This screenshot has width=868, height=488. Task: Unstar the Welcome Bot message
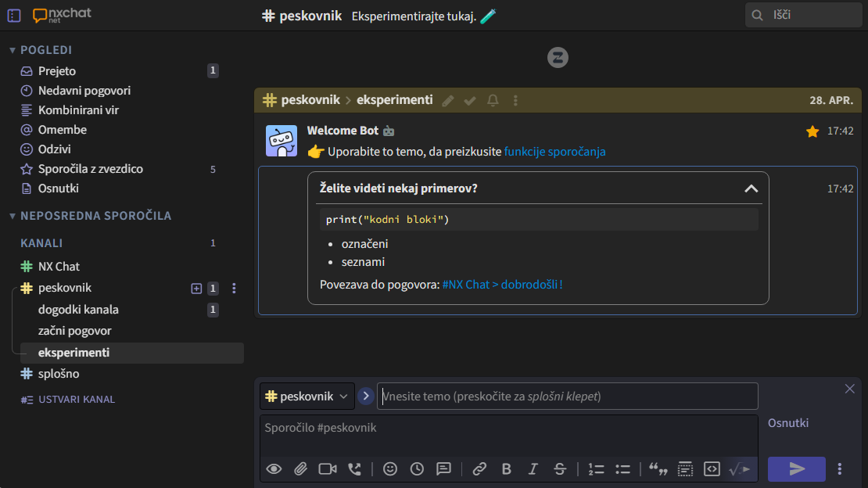coord(812,131)
